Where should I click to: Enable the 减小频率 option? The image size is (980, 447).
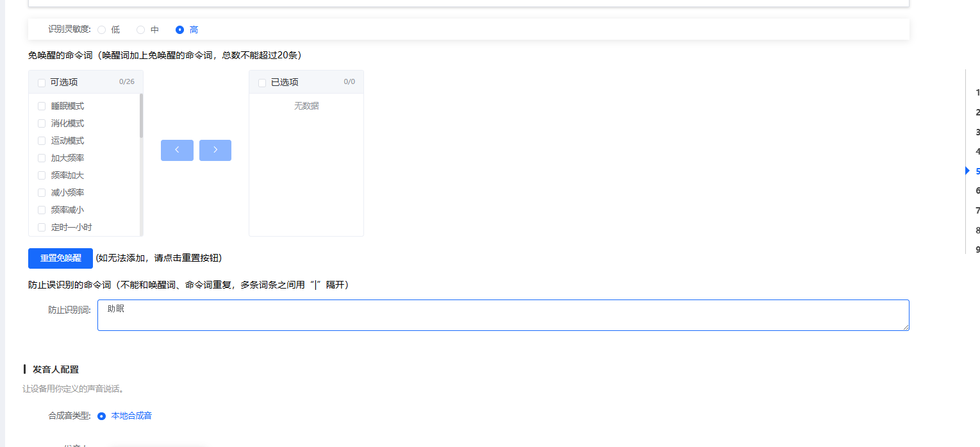(42, 193)
